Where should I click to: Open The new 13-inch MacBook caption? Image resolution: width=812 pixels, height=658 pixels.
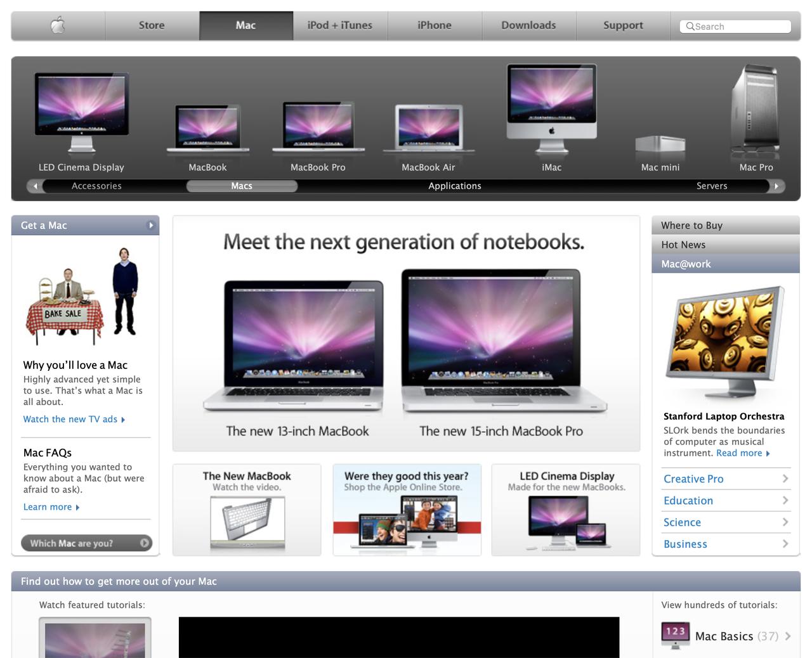coord(298,431)
